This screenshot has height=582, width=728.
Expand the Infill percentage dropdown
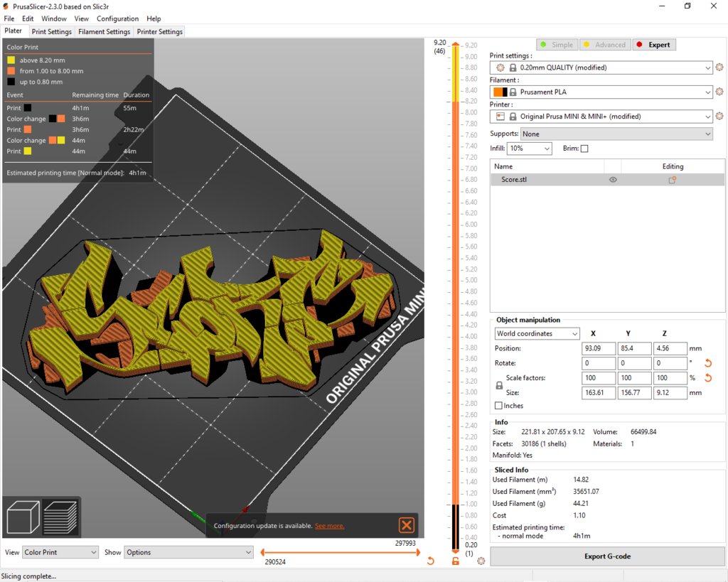point(529,148)
